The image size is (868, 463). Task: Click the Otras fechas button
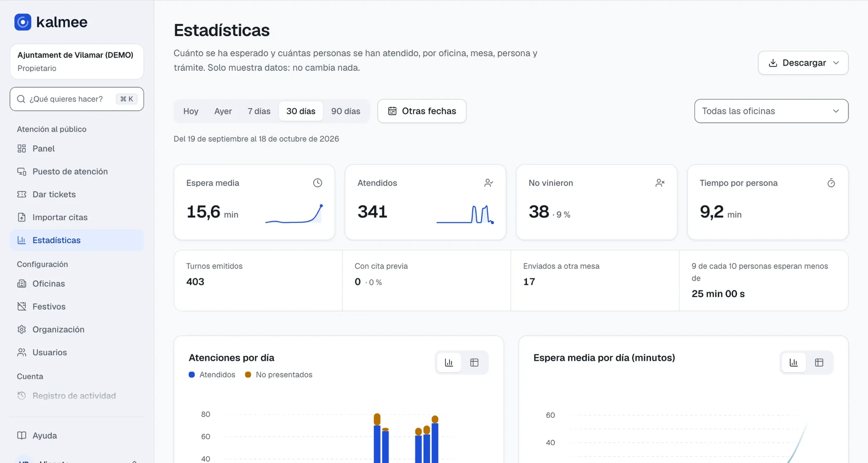(422, 111)
